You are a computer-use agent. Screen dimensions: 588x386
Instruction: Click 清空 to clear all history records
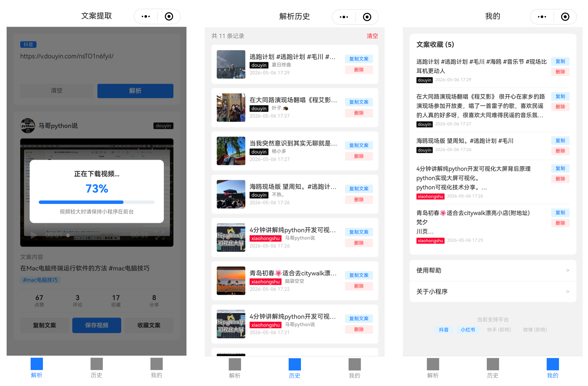point(372,36)
